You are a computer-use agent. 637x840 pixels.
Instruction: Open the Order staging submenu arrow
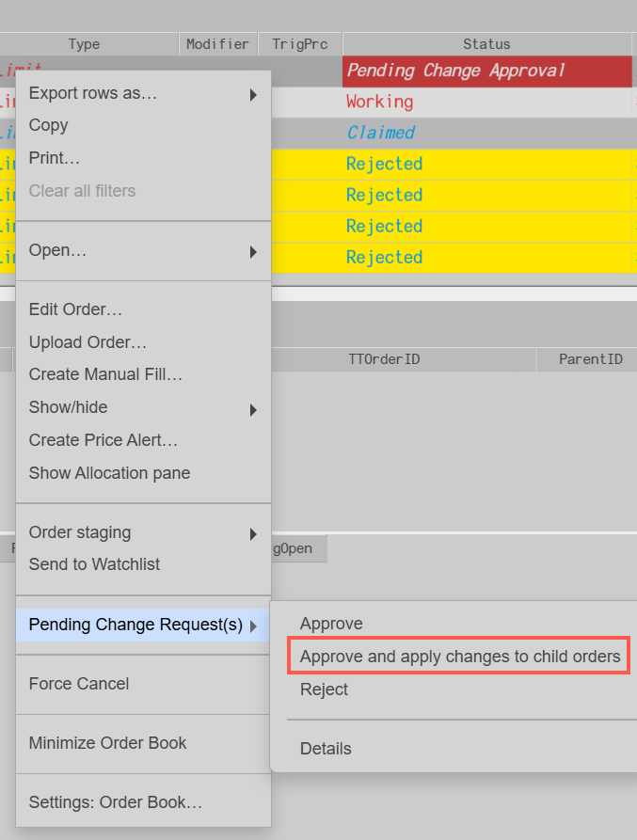pos(253,533)
